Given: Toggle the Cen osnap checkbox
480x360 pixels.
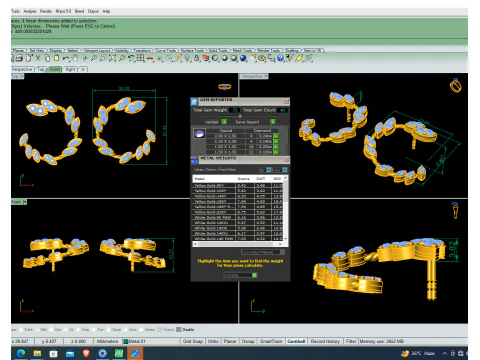Looking at the screenshot, I should pyautogui.click(x=52, y=330).
